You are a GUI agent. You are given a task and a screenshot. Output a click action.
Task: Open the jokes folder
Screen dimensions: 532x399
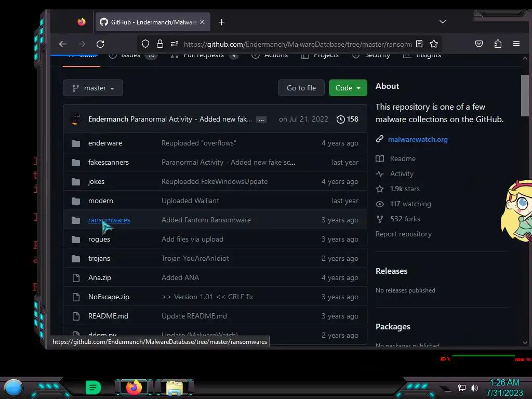click(x=96, y=181)
